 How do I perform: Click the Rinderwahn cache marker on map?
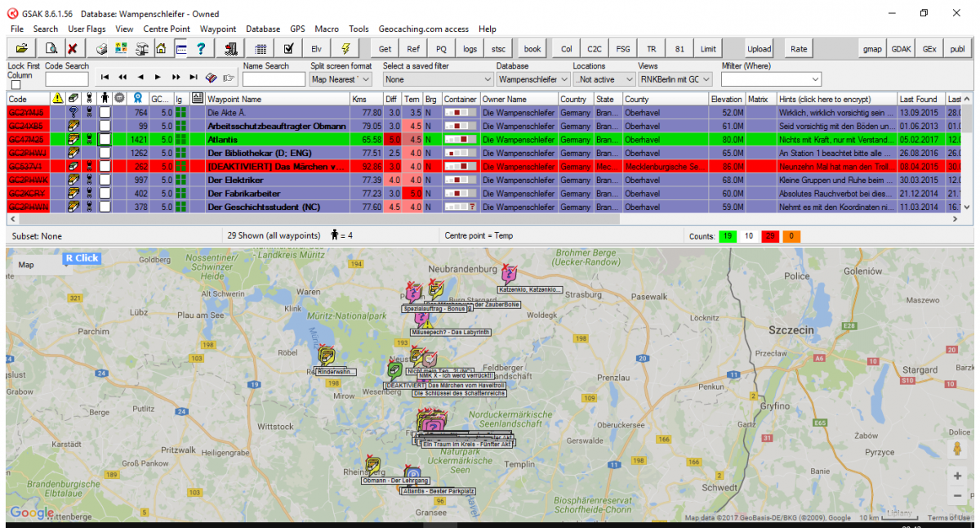327,354
